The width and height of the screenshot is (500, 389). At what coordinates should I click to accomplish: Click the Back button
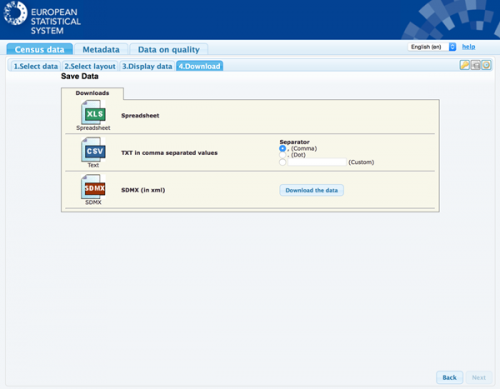(449, 377)
